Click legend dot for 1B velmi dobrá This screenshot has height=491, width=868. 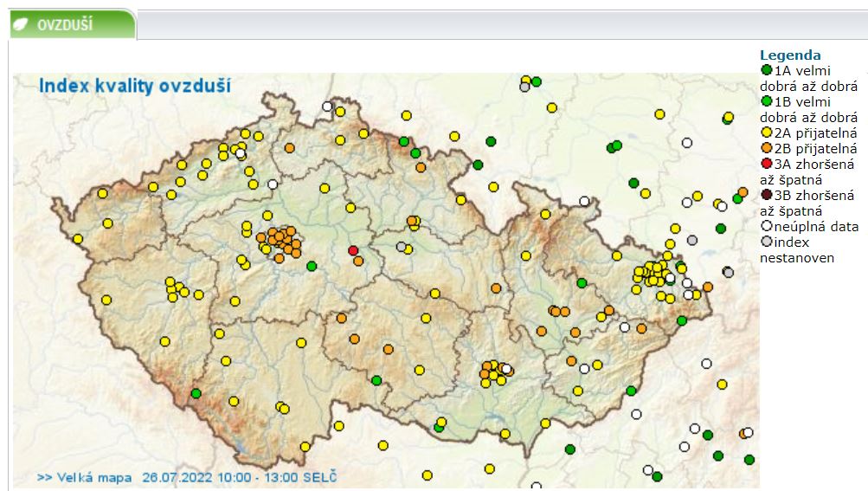click(767, 100)
